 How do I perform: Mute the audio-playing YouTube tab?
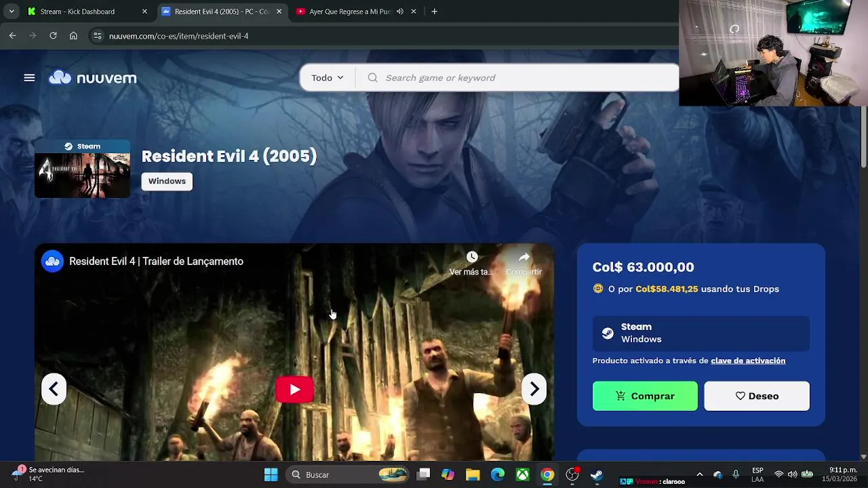click(400, 12)
